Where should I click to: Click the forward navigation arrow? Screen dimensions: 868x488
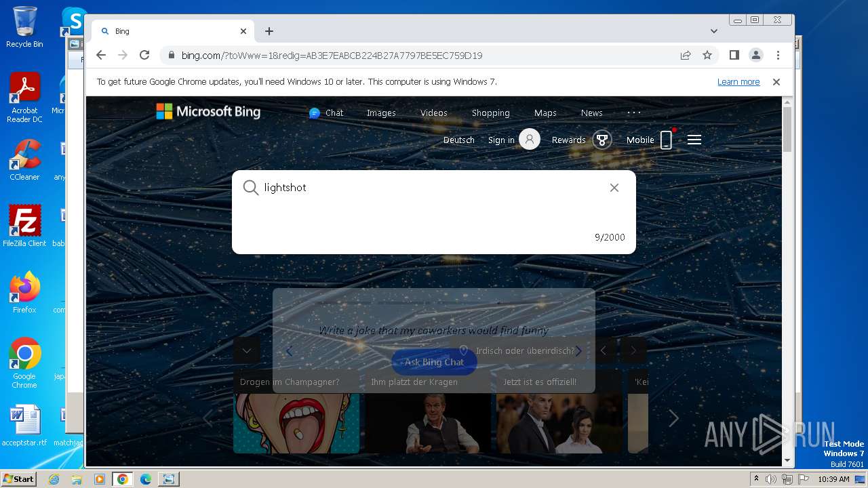click(x=123, y=55)
